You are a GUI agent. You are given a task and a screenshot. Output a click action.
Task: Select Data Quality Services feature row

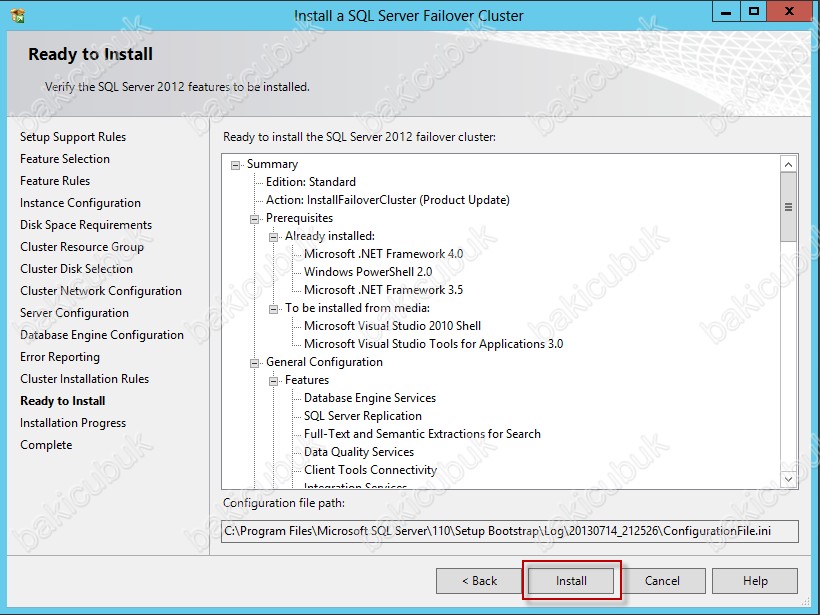[x=359, y=452]
